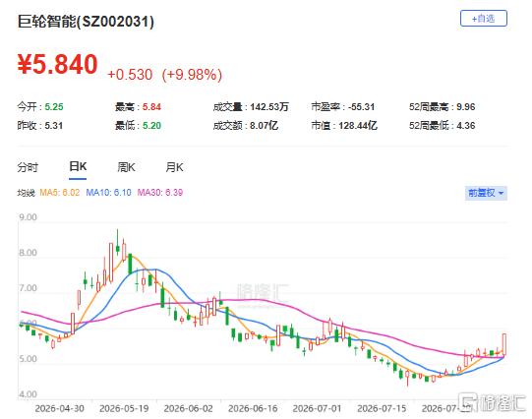
Task: Toggle the MA5 moving average label
Action: pyautogui.click(x=60, y=193)
